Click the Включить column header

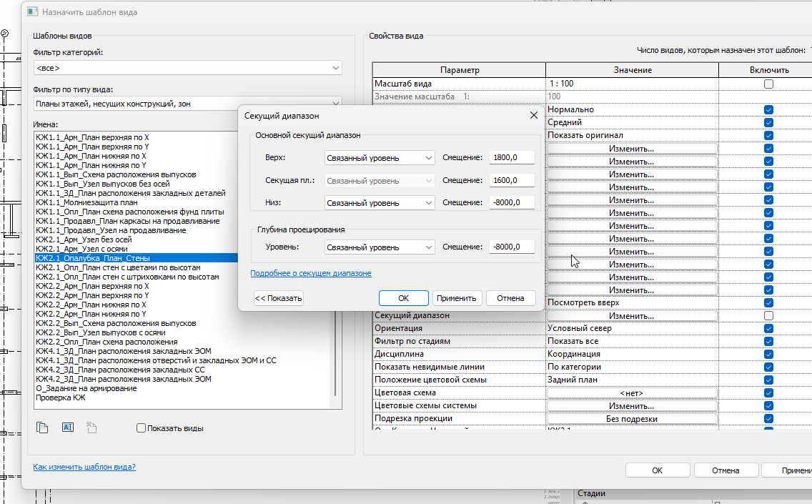pos(769,70)
